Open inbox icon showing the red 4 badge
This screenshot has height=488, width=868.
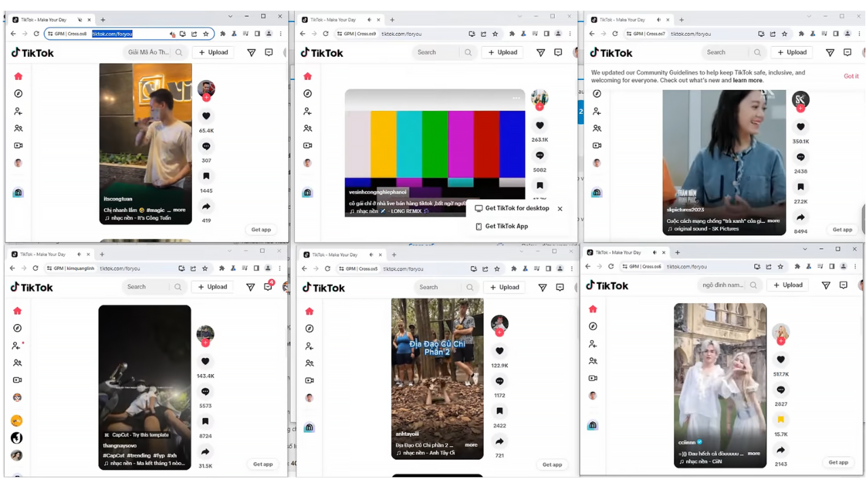pos(269,287)
